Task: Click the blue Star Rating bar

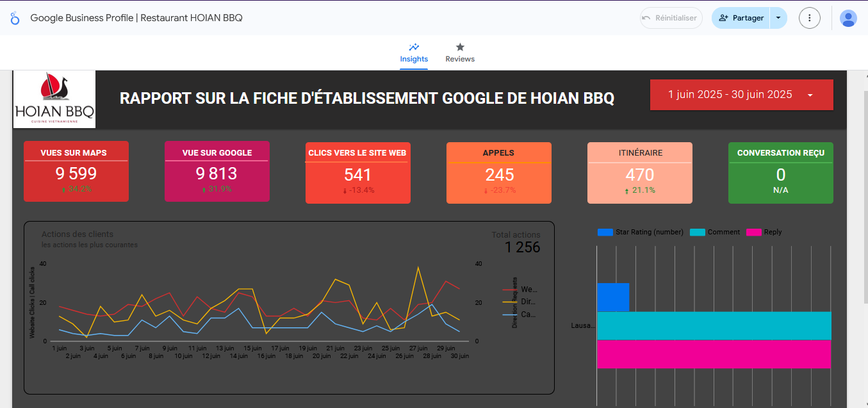Action: [x=613, y=297]
